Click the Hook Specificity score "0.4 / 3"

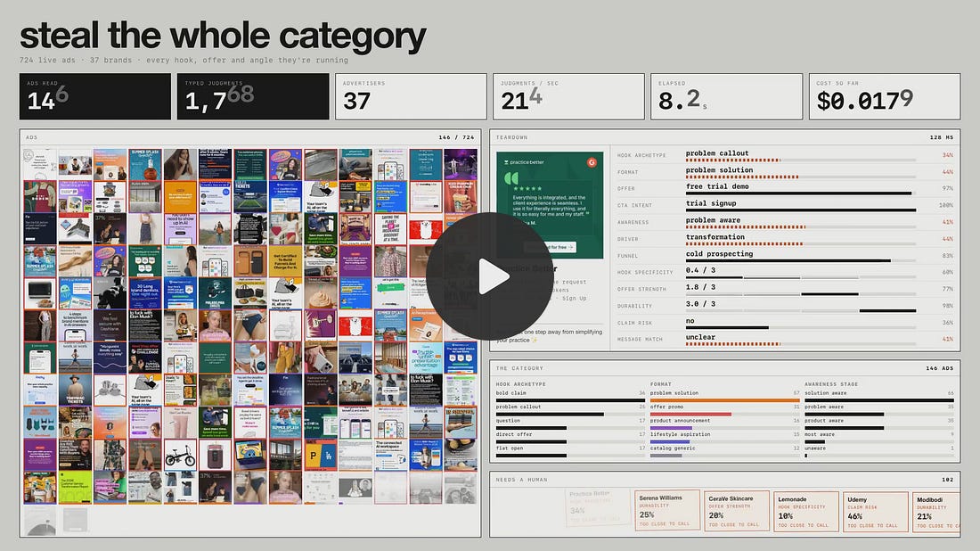pyautogui.click(x=700, y=270)
